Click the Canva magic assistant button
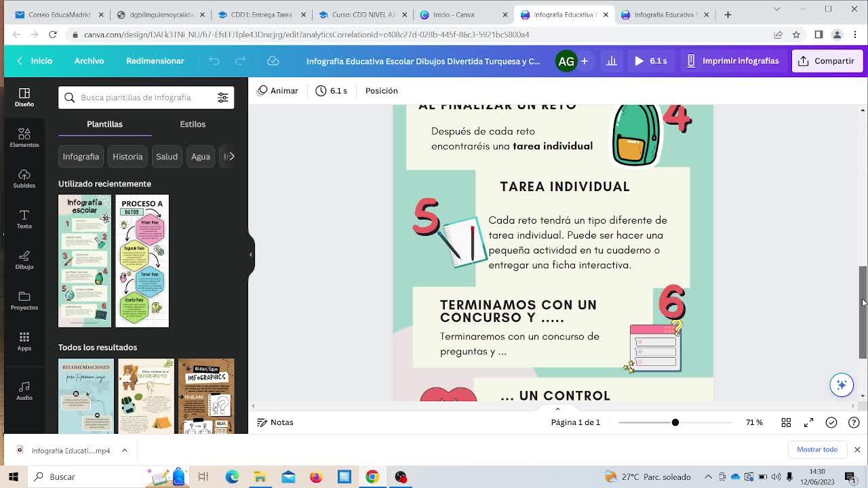 pos(842,384)
